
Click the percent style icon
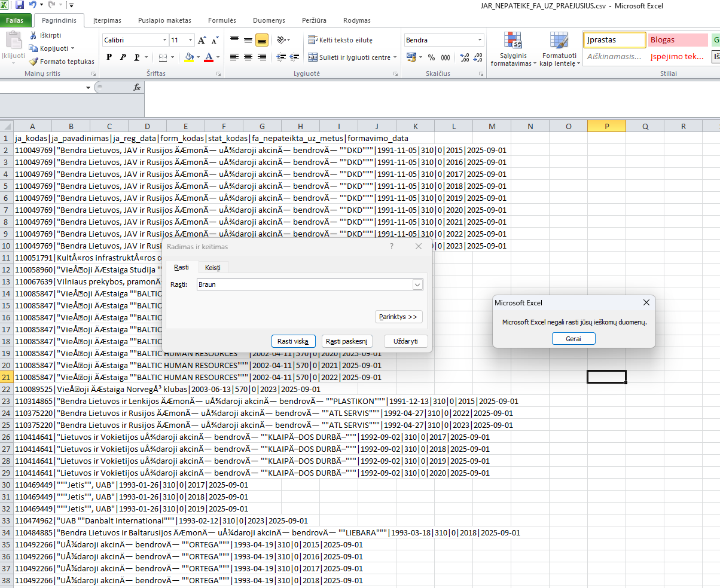(432, 57)
